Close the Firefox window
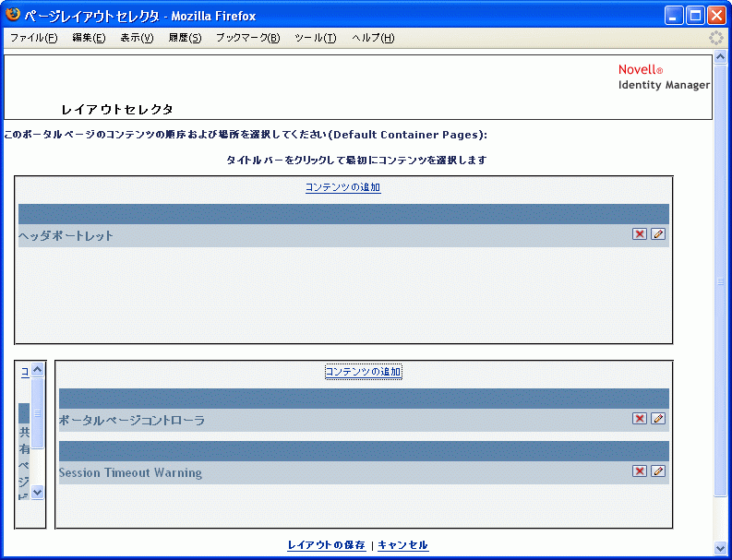This screenshot has height=560, width=732. pos(716,17)
